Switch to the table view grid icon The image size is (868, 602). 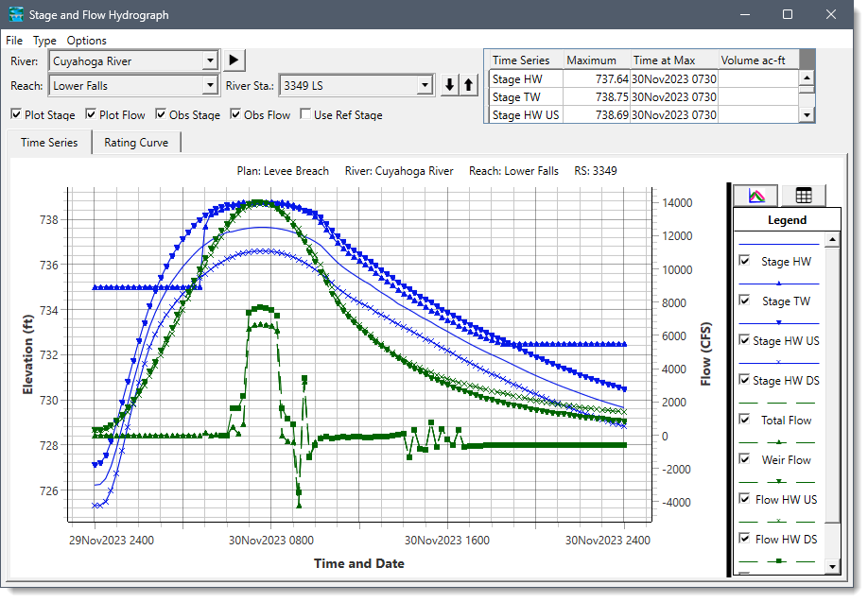click(x=804, y=196)
